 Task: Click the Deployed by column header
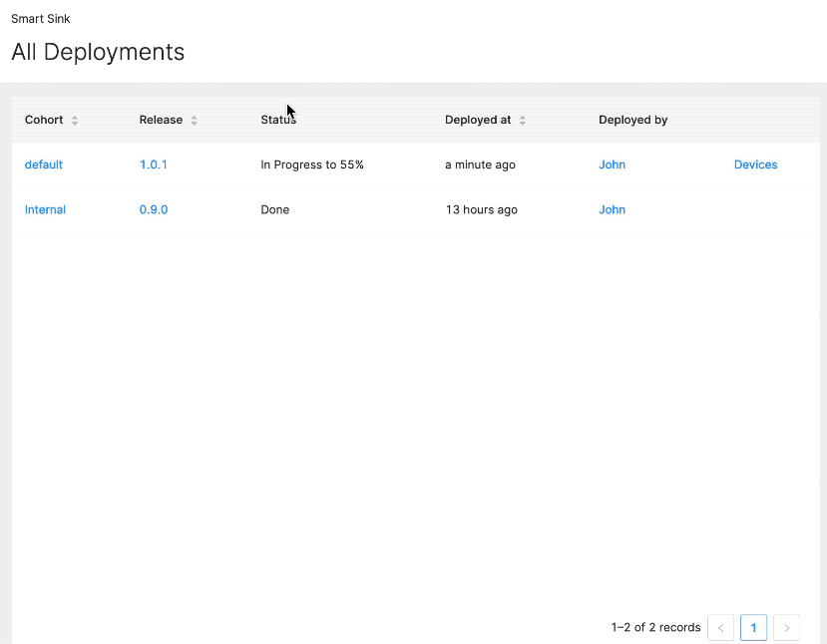point(632,120)
